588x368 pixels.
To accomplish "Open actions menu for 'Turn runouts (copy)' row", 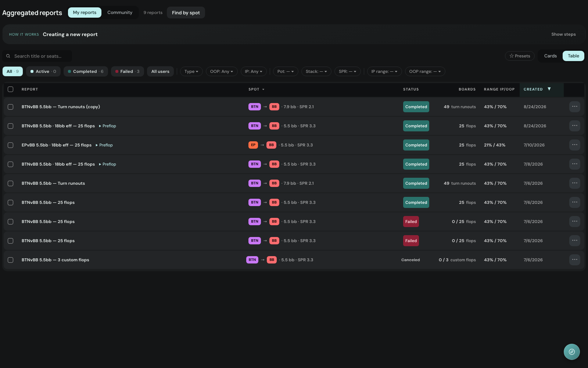I will [575, 107].
